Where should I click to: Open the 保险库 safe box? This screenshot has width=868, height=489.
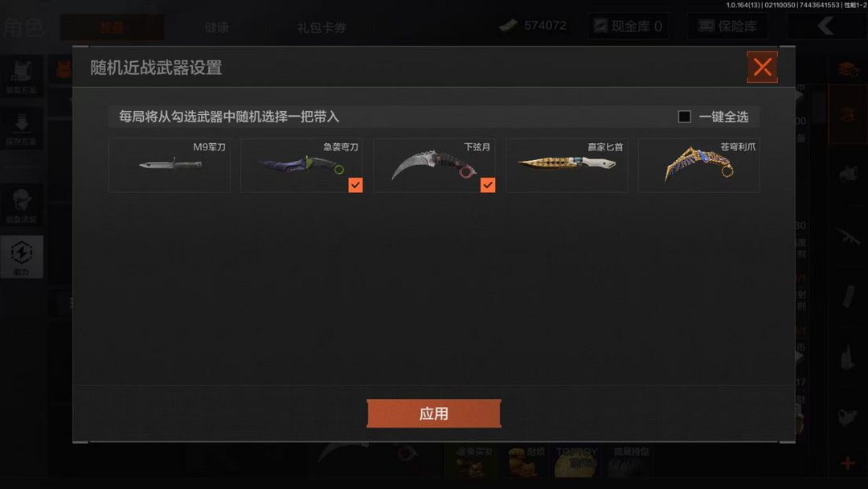point(727,26)
